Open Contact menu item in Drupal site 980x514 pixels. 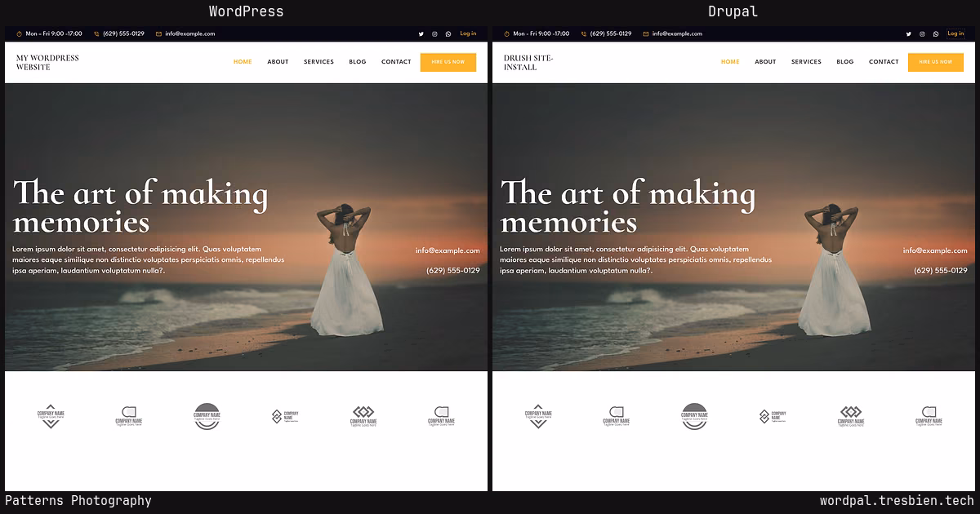(884, 62)
